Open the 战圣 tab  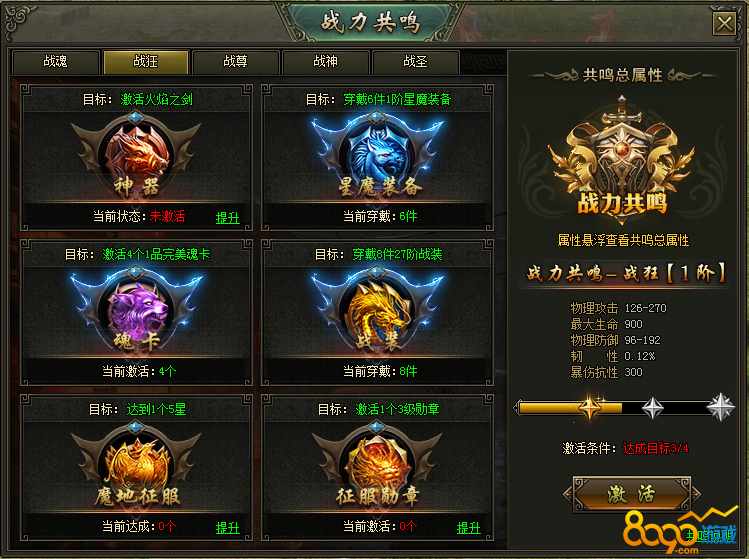tap(415, 62)
